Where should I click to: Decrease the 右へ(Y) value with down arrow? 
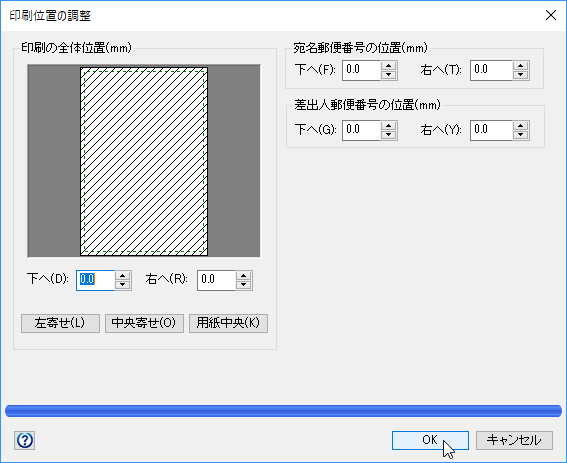pos(520,135)
